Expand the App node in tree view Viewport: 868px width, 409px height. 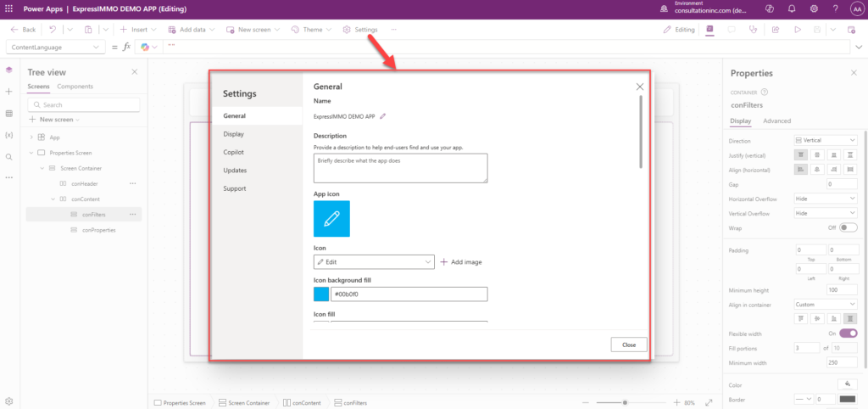coord(31,137)
